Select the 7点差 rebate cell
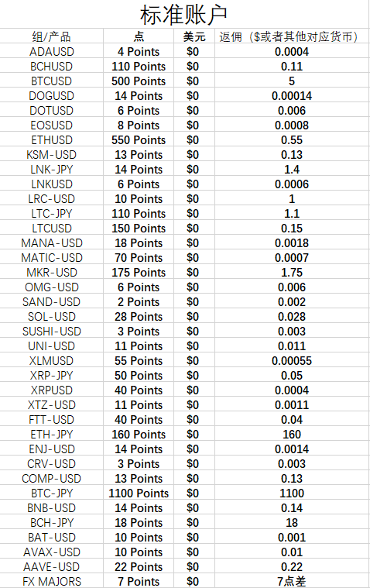The image size is (370, 588). (x=292, y=581)
